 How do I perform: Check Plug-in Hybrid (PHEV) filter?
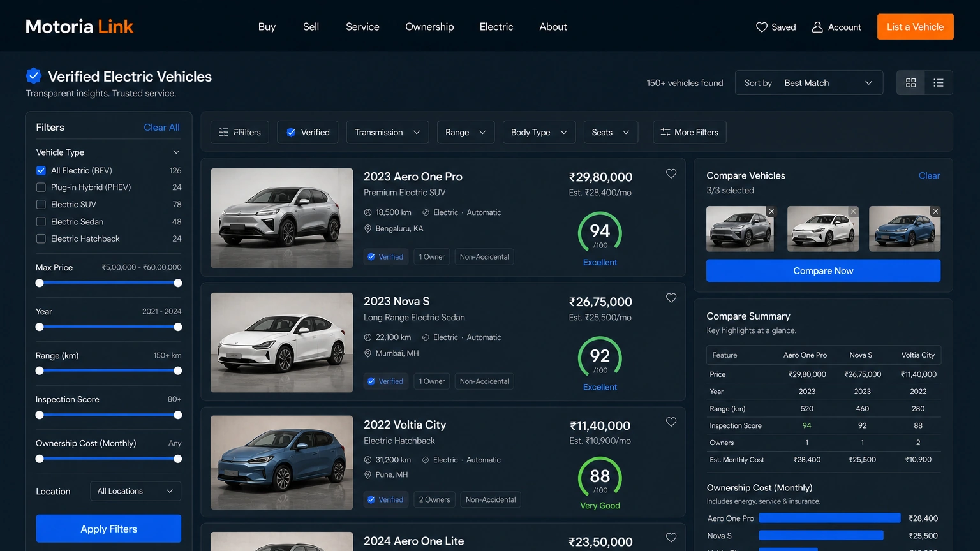click(x=41, y=187)
